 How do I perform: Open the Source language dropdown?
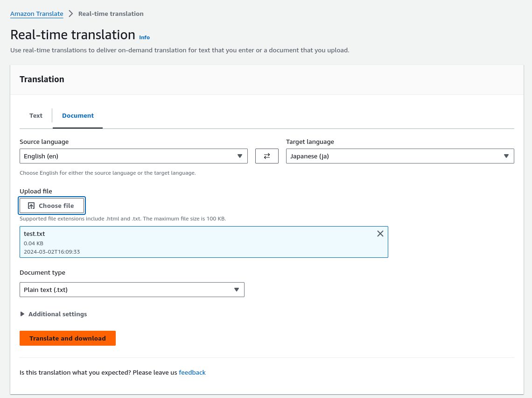(133, 156)
